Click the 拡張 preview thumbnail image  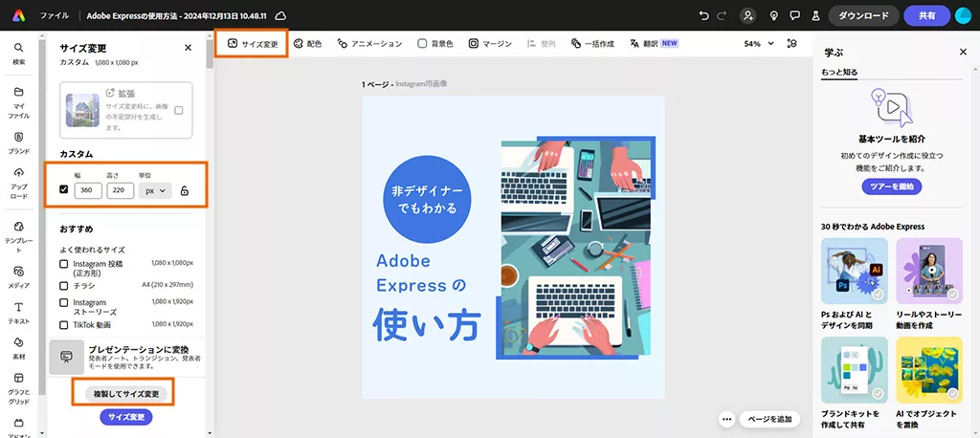[82, 111]
